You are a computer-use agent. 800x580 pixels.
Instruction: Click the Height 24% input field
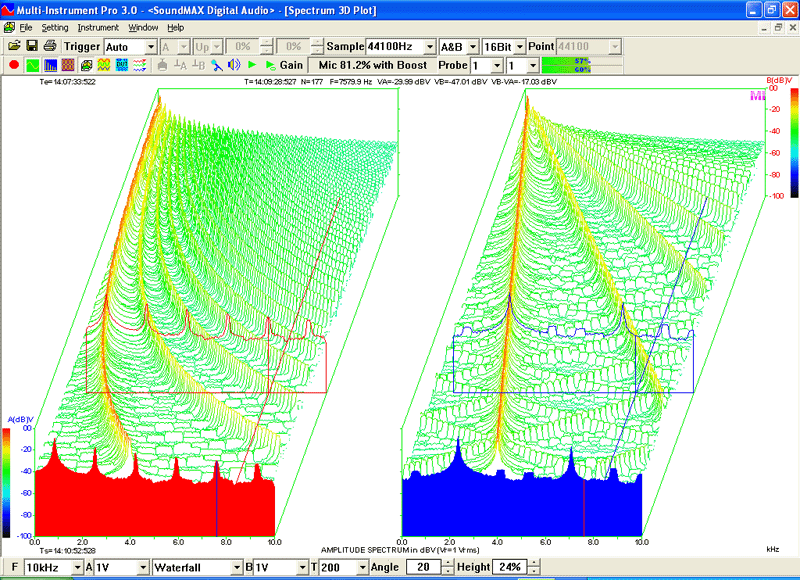coord(510,567)
